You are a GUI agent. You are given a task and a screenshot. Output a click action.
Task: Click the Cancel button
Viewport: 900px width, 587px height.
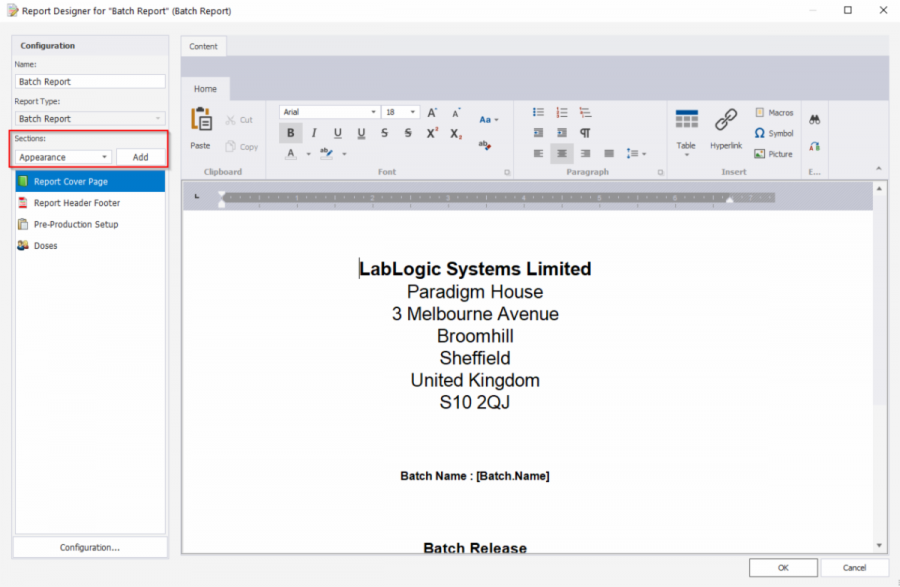tap(854, 567)
